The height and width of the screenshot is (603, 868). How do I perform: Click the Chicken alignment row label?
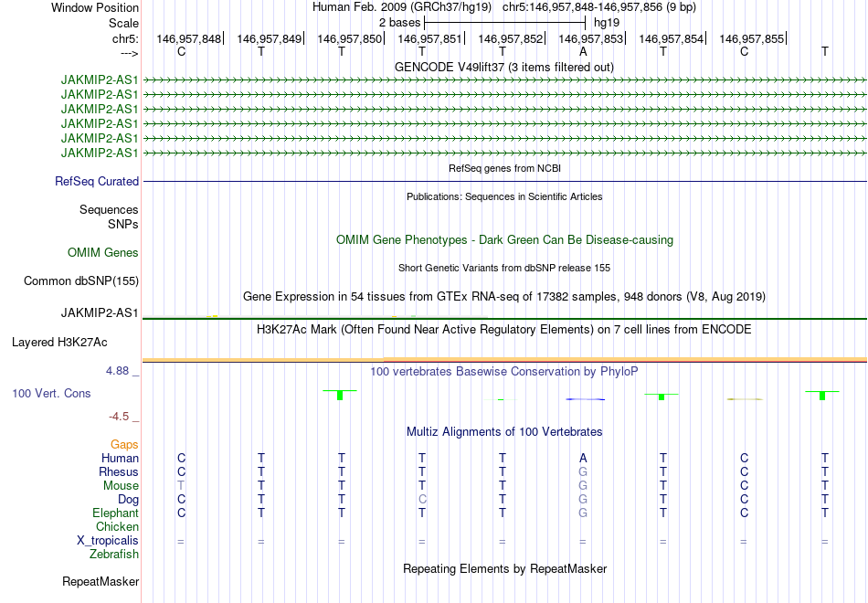(x=117, y=526)
